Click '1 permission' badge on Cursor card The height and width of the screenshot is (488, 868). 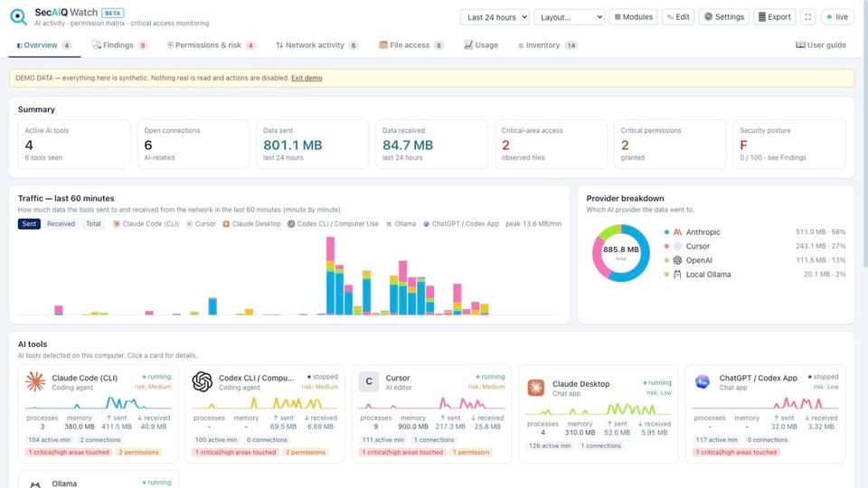tap(471, 452)
